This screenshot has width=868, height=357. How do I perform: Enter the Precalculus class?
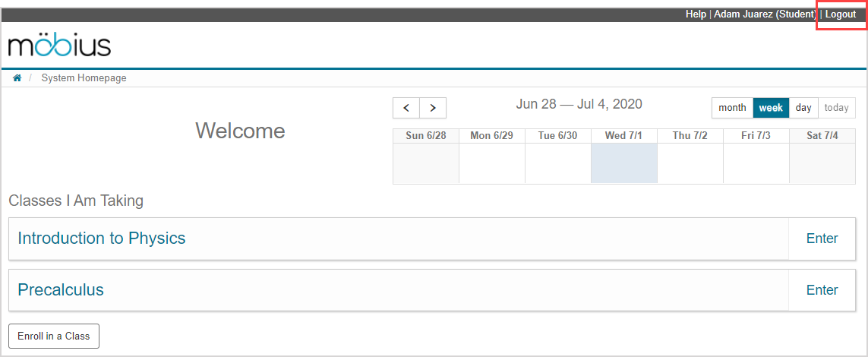[822, 290]
